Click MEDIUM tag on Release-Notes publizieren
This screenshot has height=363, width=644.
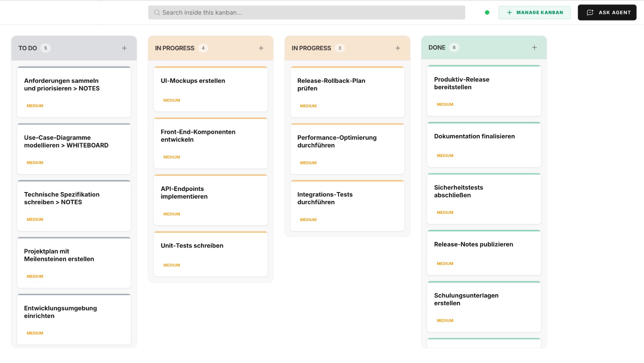(x=445, y=264)
